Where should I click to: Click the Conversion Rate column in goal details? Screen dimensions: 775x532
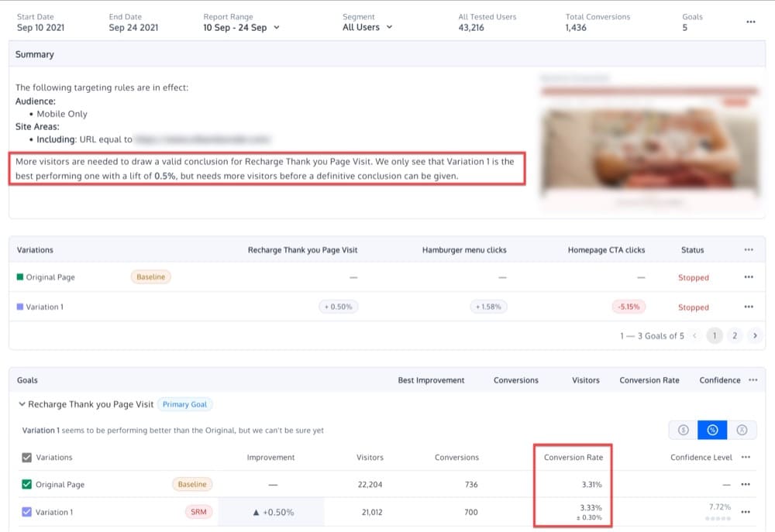(573, 458)
